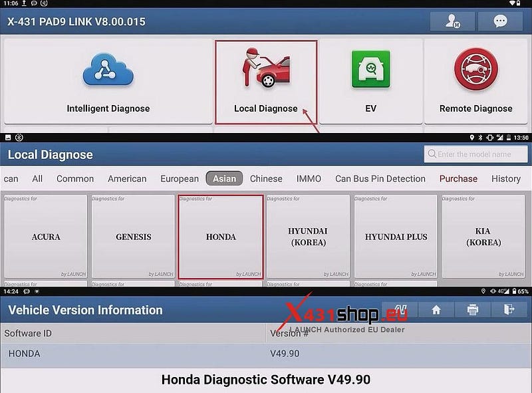Tap the Wi-Fi icon in top status bar
Screen dimensions: 532x393
[512, 3]
